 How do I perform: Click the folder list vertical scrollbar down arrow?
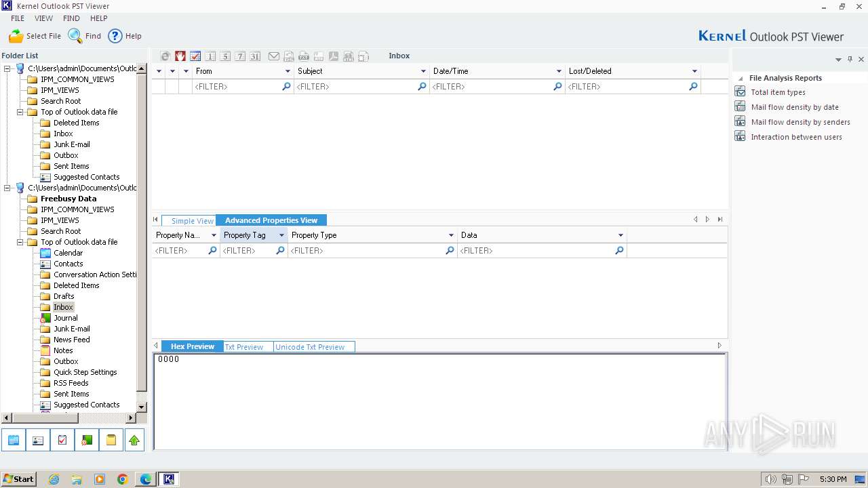click(x=142, y=407)
